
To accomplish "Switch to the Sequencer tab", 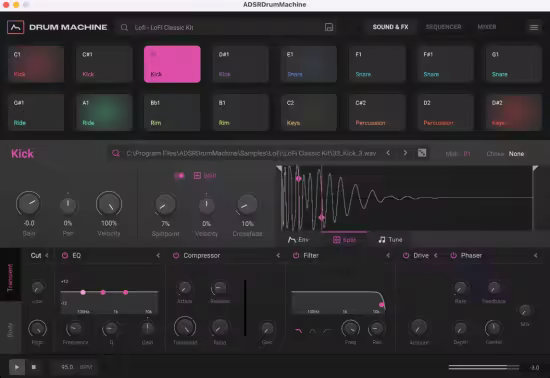I will coord(443,27).
